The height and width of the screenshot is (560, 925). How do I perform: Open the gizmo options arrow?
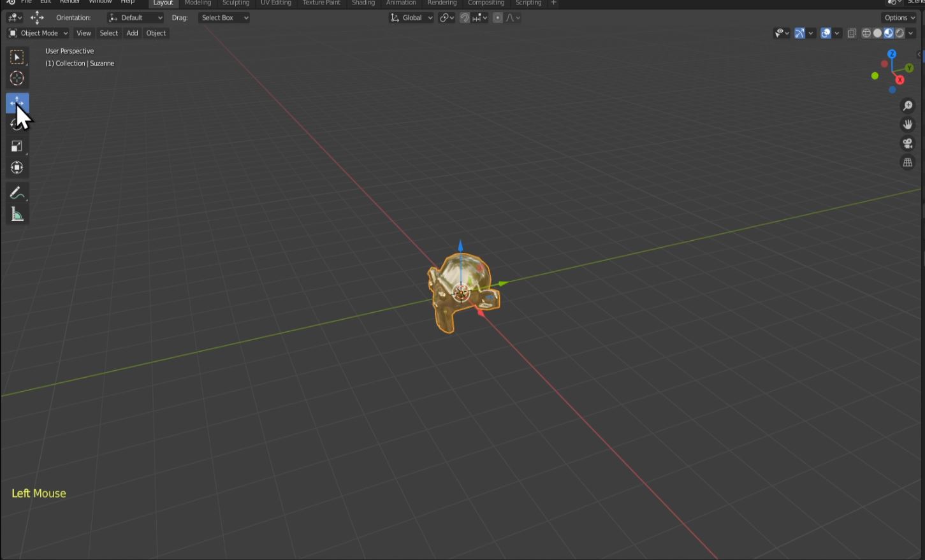tap(811, 33)
